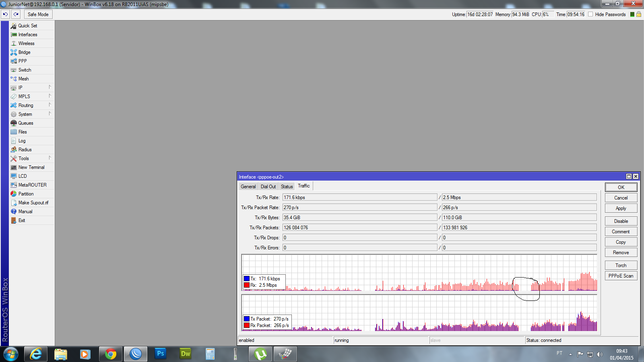Click the Undo arrow in the toolbar
Screen dimensions: 644x362
click(5, 14)
